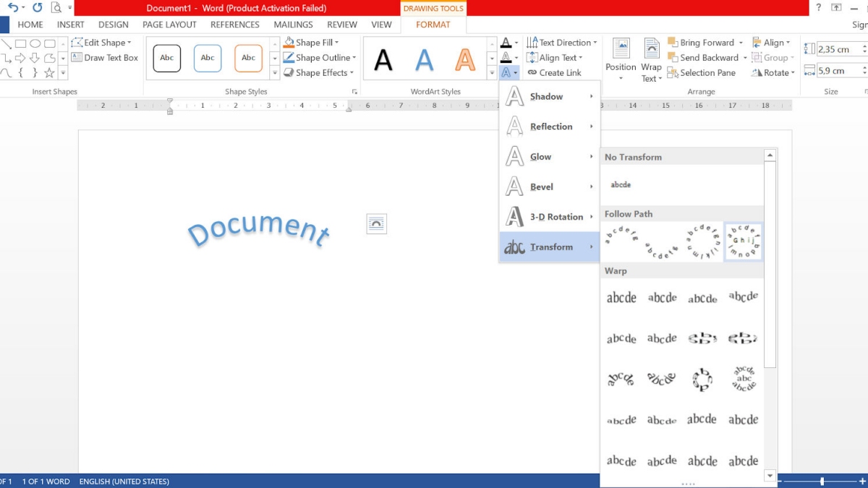
Task: Switch to the DESIGN ribbon tab
Action: point(114,25)
